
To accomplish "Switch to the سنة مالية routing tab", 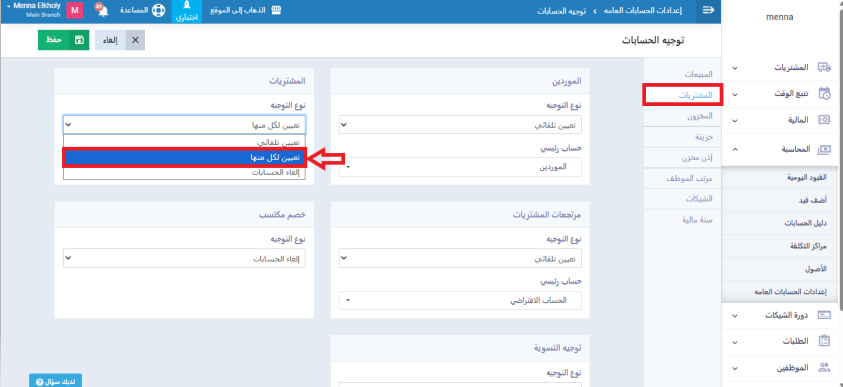I will [x=682, y=219].
